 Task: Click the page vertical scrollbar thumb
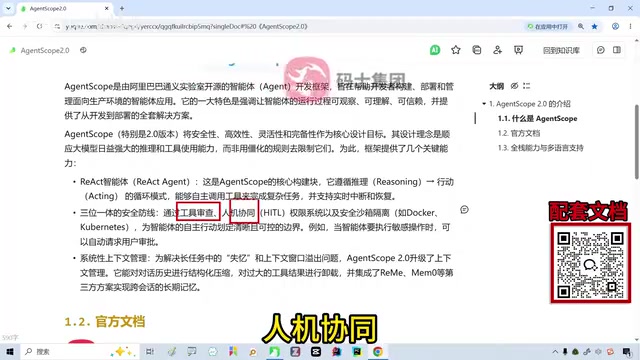point(637,142)
